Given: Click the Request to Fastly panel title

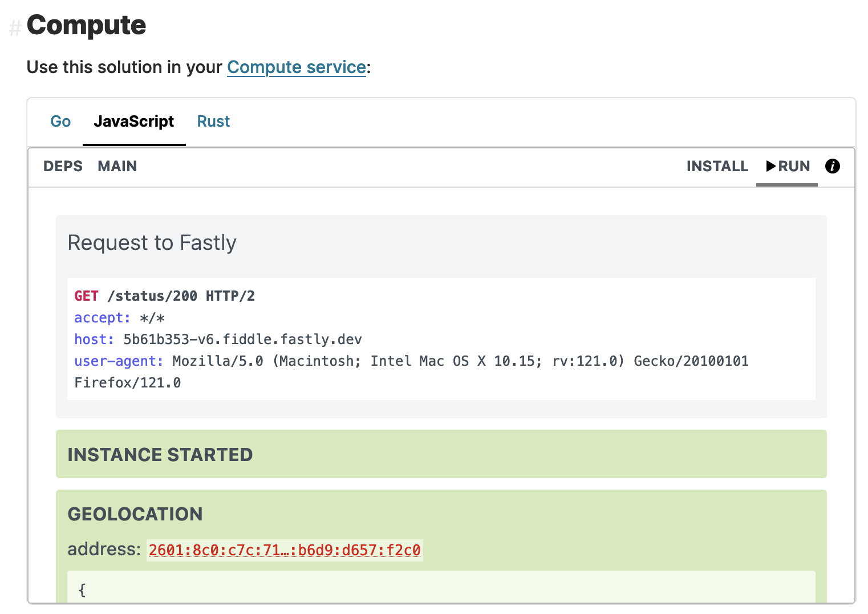Looking at the screenshot, I should 152,243.
